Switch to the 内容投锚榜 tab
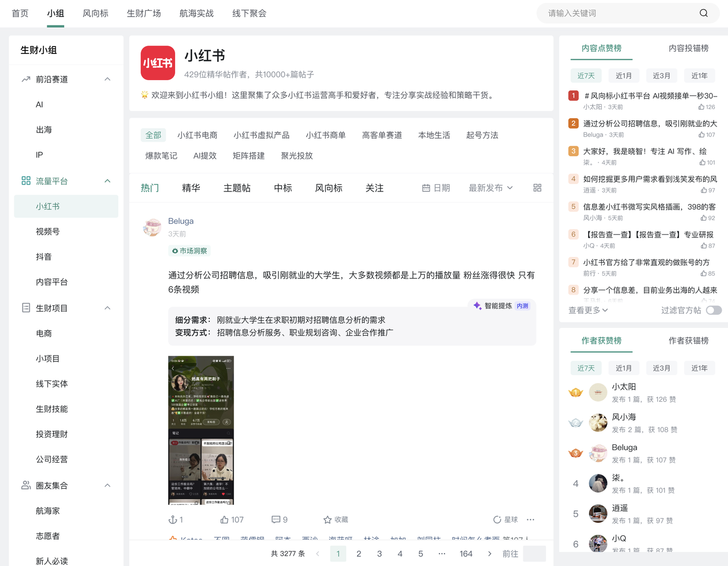This screenshot has width=728, height=566. coord(689,48)
